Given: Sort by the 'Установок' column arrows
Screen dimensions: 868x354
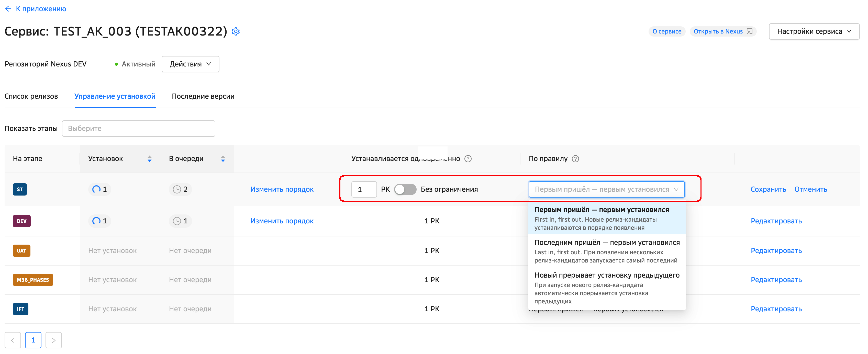Looking at the screenshot, I should point(150,159).
